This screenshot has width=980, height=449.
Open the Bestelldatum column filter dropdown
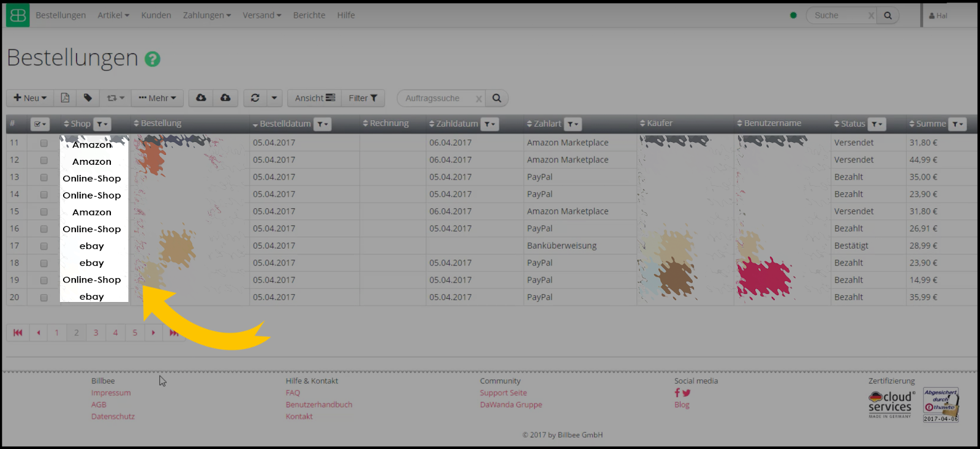pos(323,124)
